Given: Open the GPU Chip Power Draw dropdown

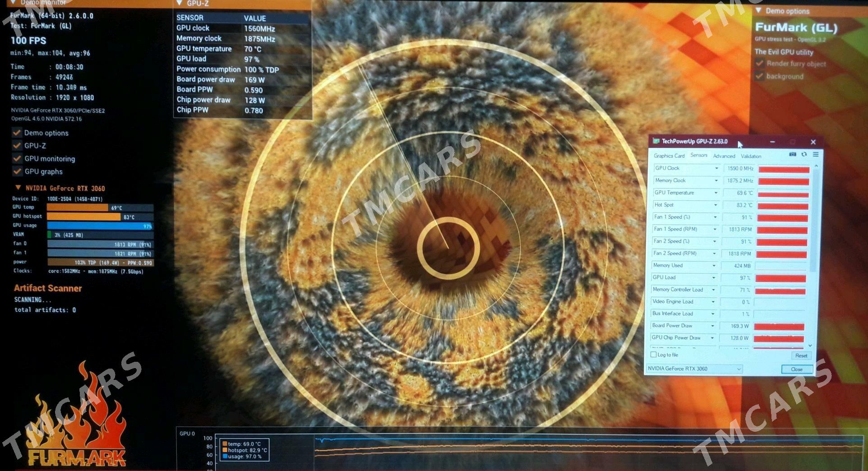Looking at the screenshot, I should click(712, 337).
